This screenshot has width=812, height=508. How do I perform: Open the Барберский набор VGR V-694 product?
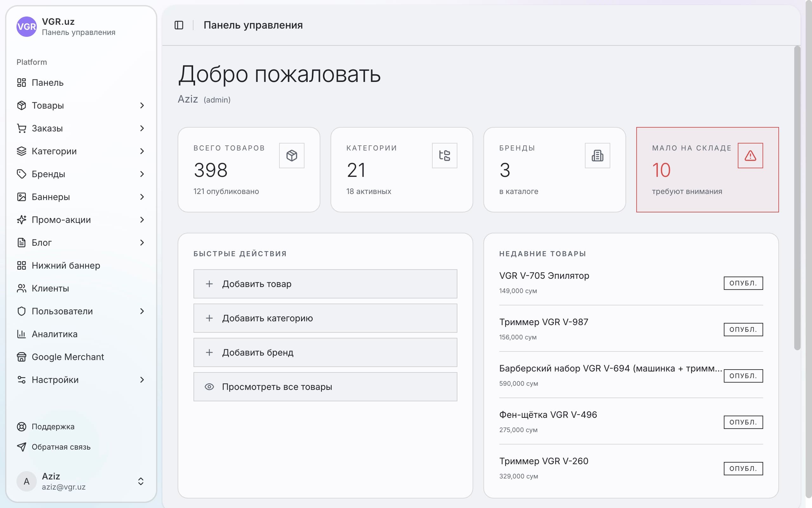coord(610,369)
